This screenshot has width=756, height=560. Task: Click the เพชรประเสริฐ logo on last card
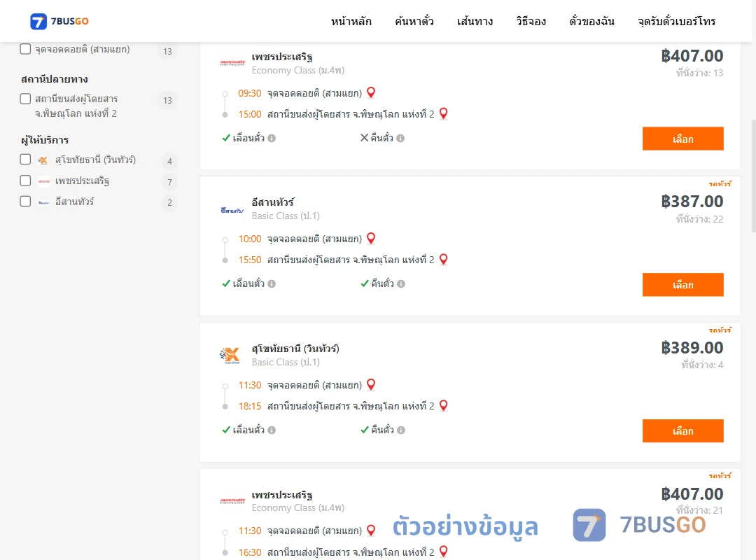[232, 501]
